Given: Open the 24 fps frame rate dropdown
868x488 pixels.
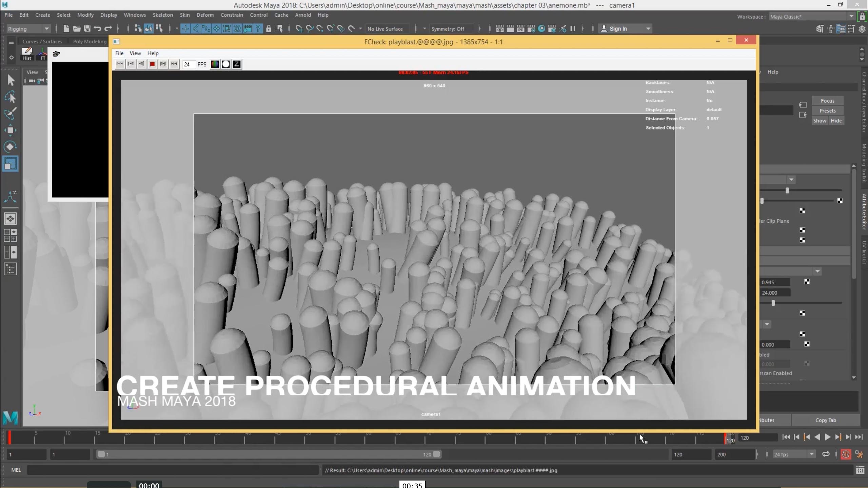Looking at the screenshot, I should click(x=794, y=454).
